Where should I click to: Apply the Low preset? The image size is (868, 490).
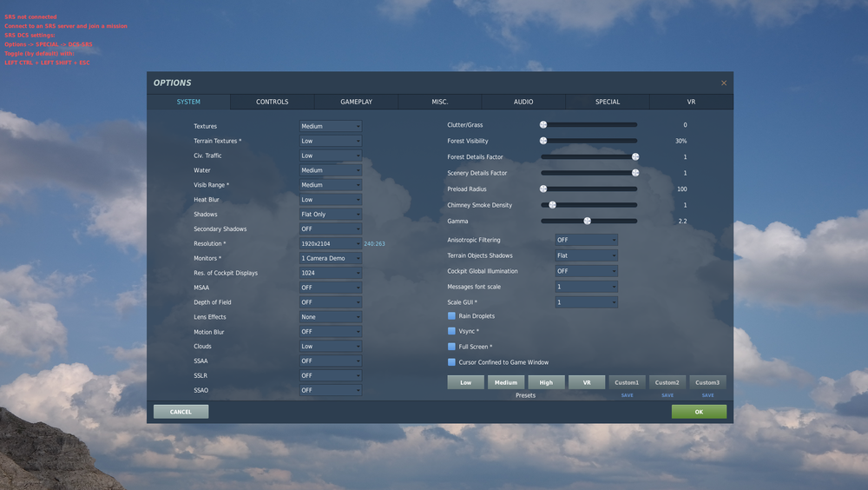(x=465, y=382)
